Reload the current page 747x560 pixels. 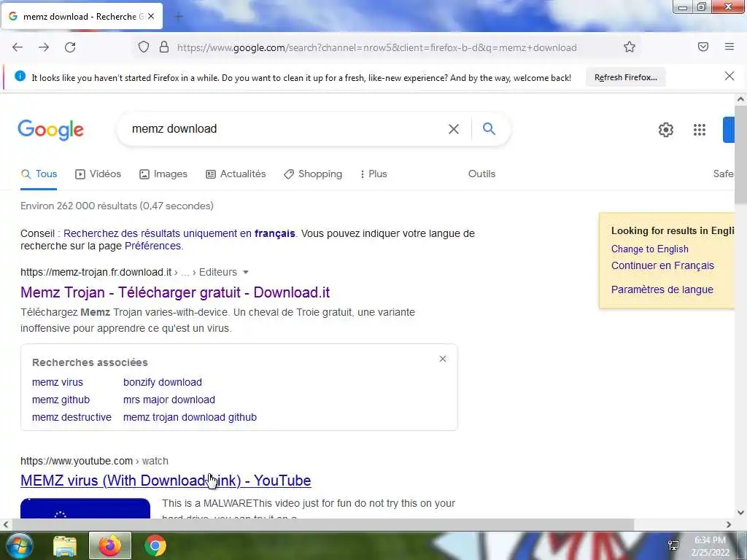tap(70, 47)
